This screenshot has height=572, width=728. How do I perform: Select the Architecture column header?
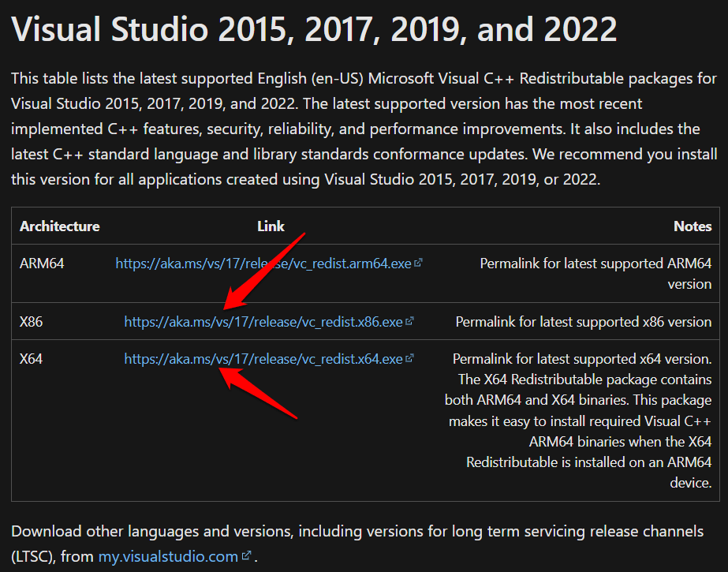(59, 226)
